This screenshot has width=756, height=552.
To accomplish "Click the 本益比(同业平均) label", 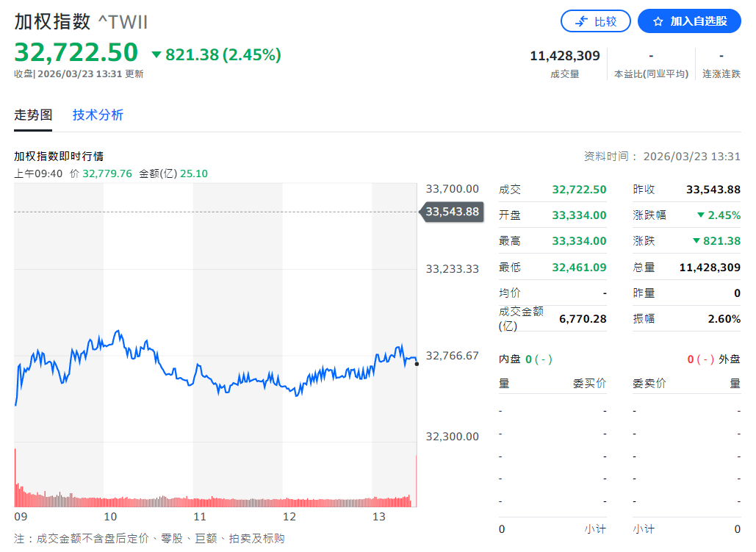I will (x=651, y=74).
